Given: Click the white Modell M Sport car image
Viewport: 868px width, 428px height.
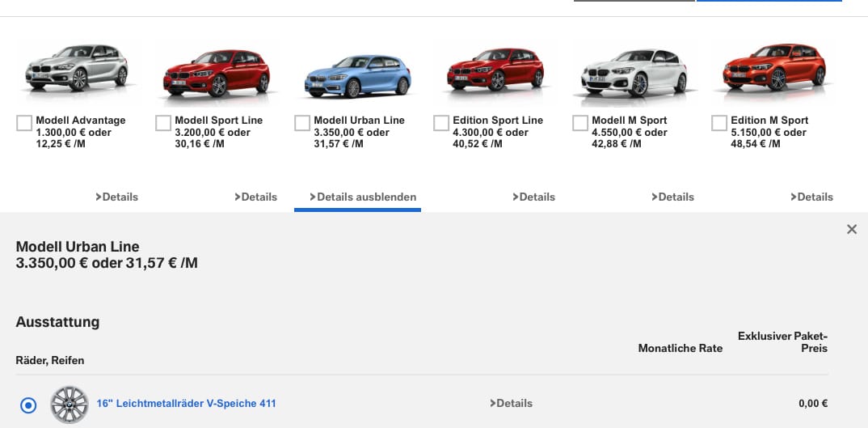Looking at the screenshot, I should (x=633, y=73).
